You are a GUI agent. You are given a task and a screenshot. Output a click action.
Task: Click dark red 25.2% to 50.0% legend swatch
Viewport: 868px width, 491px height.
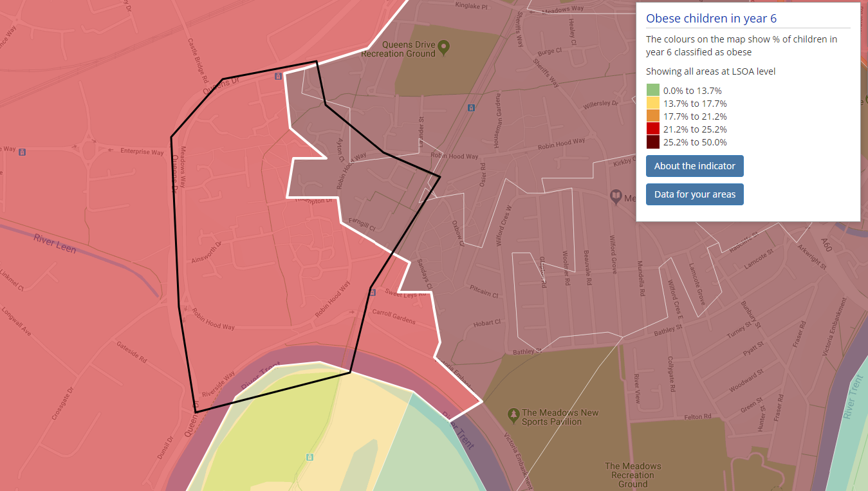[x=652, y=142]
